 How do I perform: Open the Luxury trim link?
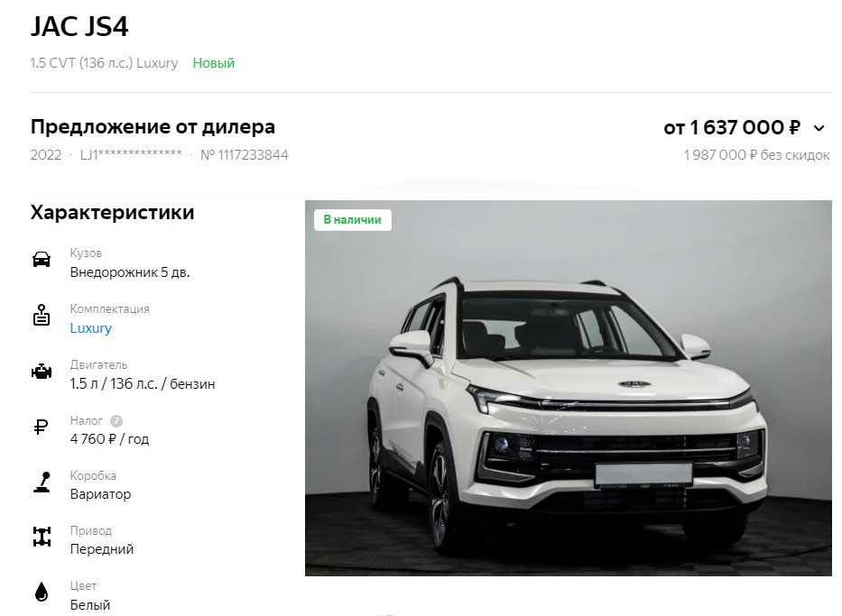(x=91, y=328)
